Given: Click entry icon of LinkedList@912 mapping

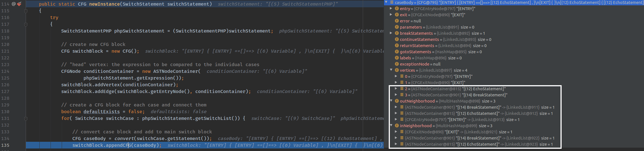Looking at the screenshot, I should [x=402, y=113].
